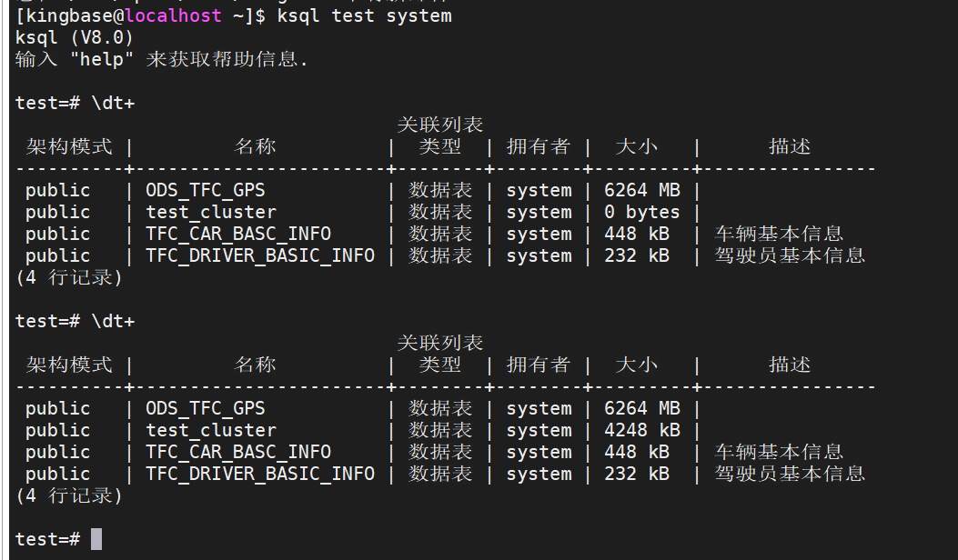
Task: Click the "ksql (V8.0)" version line
Action: point(75,37)
